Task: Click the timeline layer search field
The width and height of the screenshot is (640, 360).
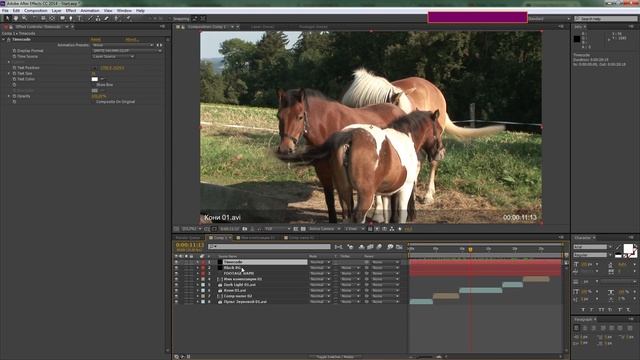Action: coord(269,247)
